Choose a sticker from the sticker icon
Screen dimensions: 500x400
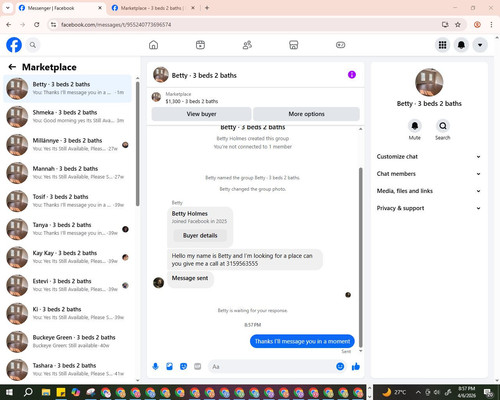click(x=183, y=367)
